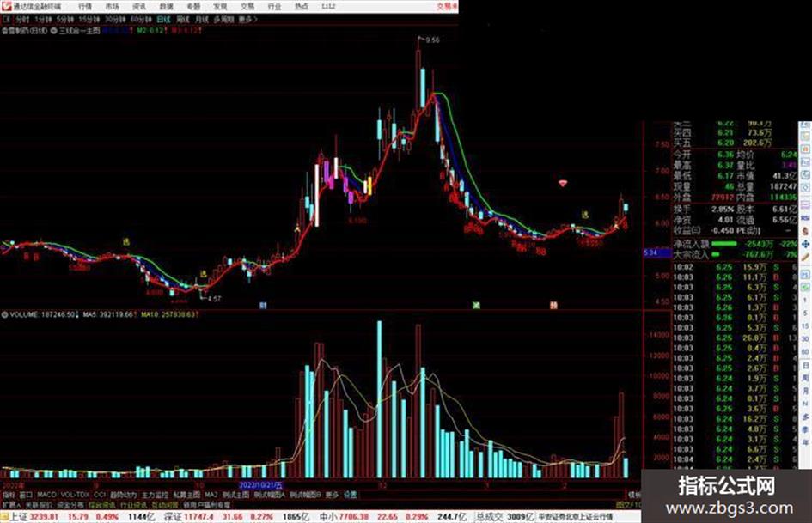Switch chart to 60分钟 period
The height and width of the screenshot is (523, 812).
pyautogui.click(x=141, y=20)
